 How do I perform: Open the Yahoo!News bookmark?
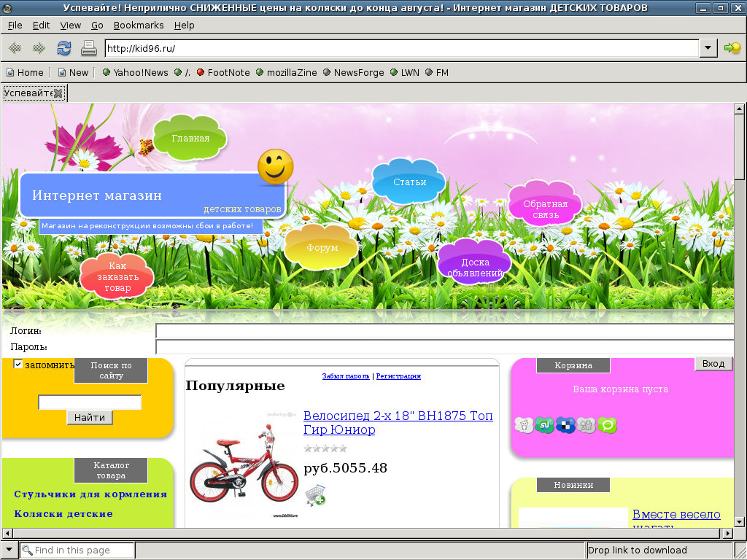[135, 72]
